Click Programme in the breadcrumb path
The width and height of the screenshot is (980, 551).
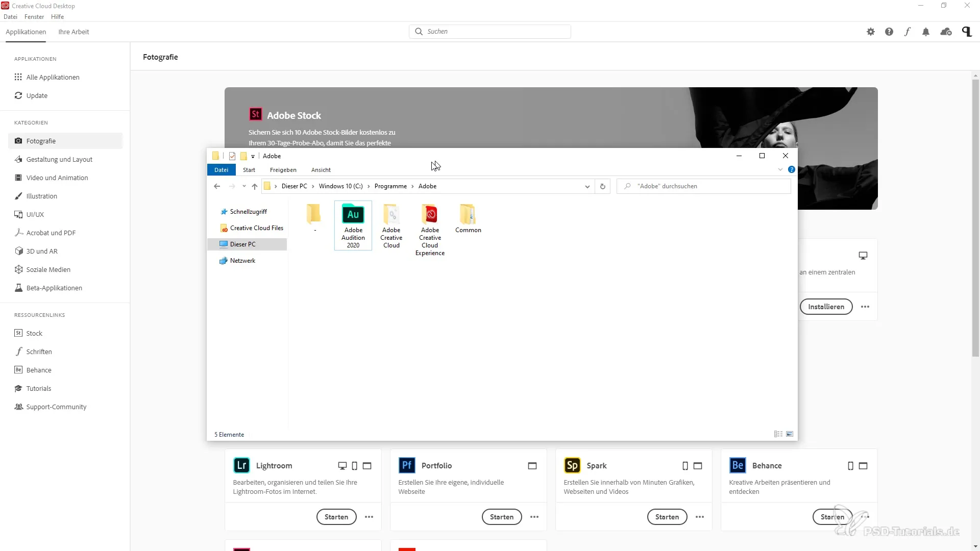[390, 186]
